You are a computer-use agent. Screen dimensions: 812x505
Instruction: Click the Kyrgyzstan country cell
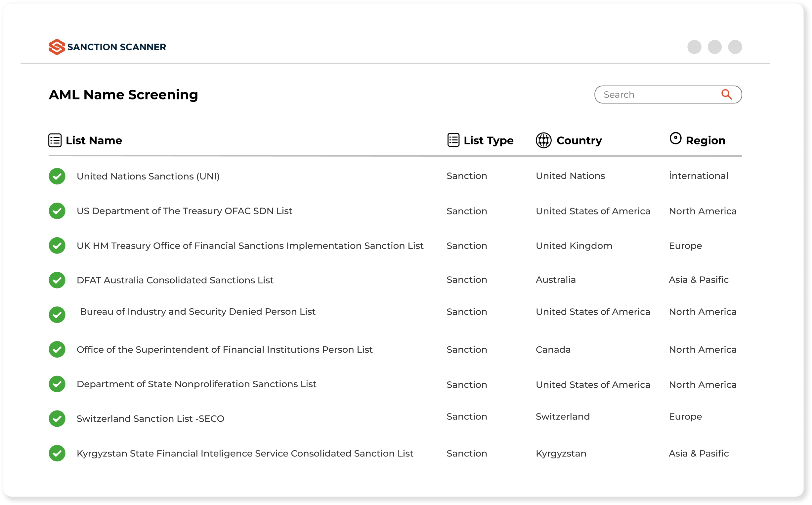(561, 453)
